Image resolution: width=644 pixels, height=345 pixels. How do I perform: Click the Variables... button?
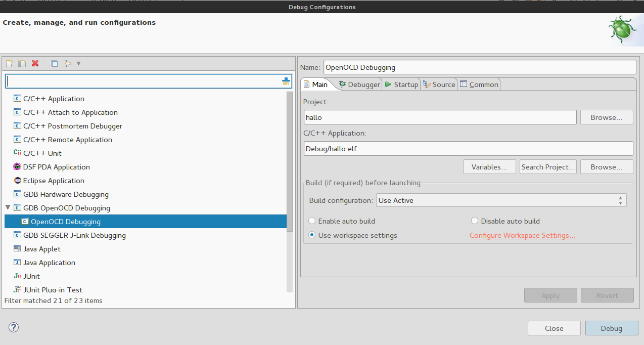tap(489, 167)
